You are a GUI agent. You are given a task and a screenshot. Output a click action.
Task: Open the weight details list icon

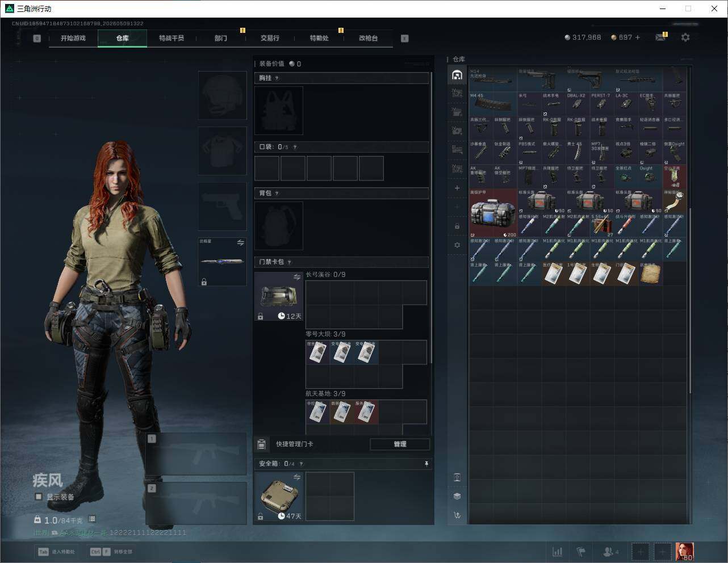coord(92,519)
